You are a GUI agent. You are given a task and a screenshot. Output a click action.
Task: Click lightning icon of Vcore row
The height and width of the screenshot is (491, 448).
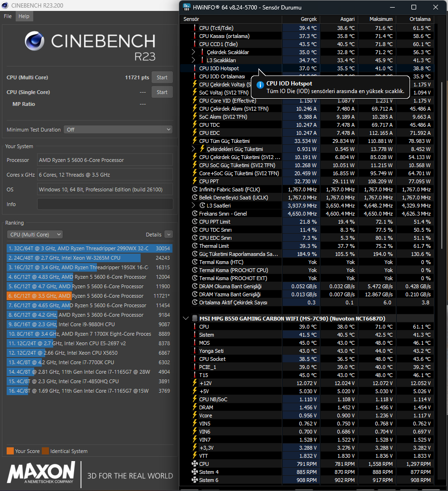click(195, 415)
